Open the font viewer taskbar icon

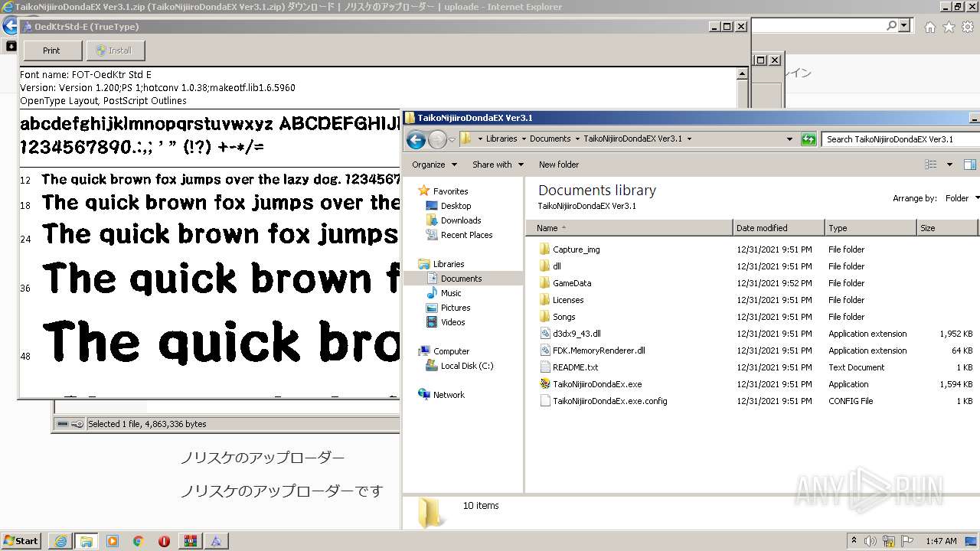click(216, 541)
